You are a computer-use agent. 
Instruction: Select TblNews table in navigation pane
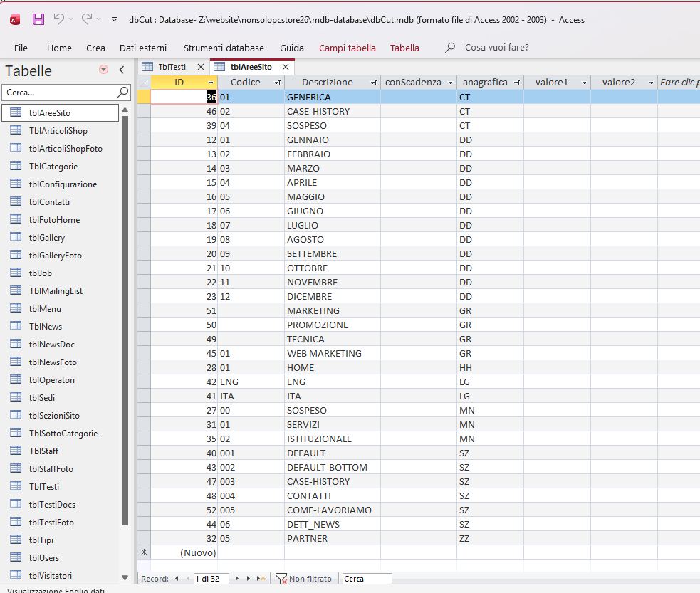tap(61, 327)
